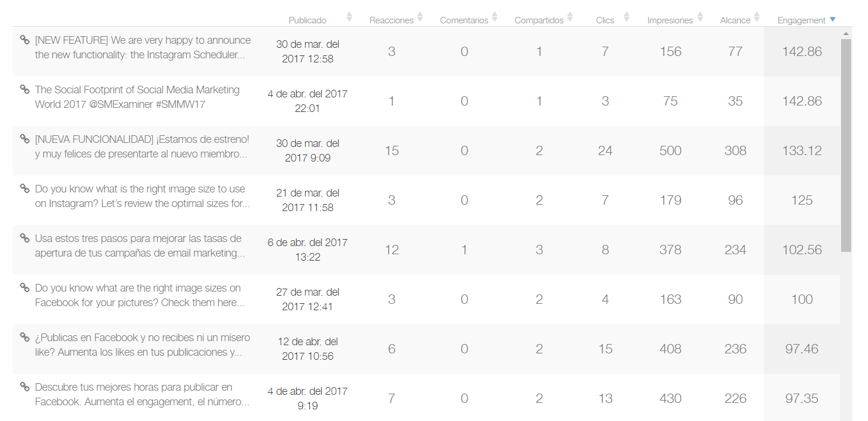This screenshot has height=421, width=868.
Task: Open post 'Usa estos tres pasos' text
Action: click(138, 245)
